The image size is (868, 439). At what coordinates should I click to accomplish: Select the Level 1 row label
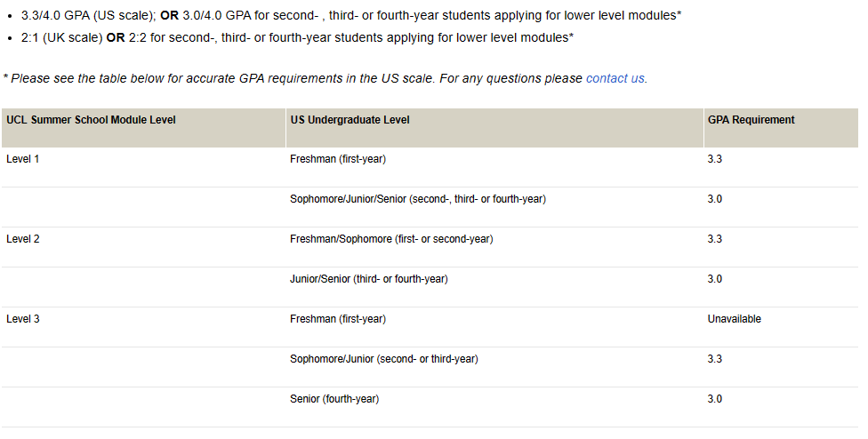[x=23, y=159]
